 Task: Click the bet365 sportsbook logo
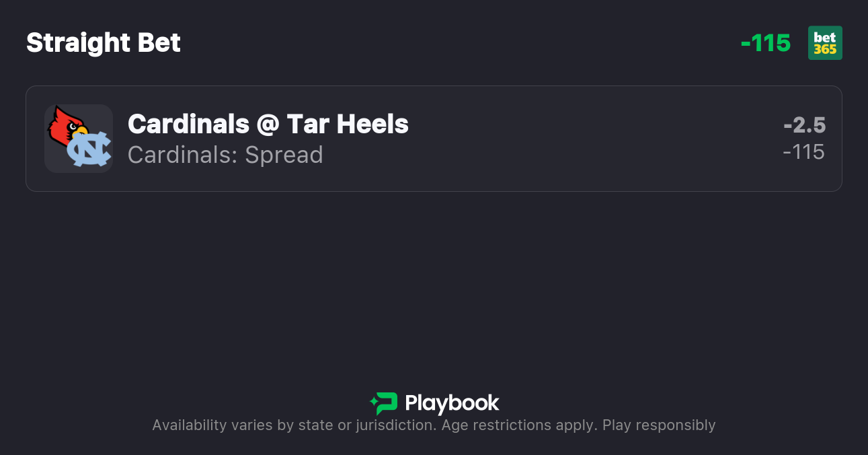825,43
